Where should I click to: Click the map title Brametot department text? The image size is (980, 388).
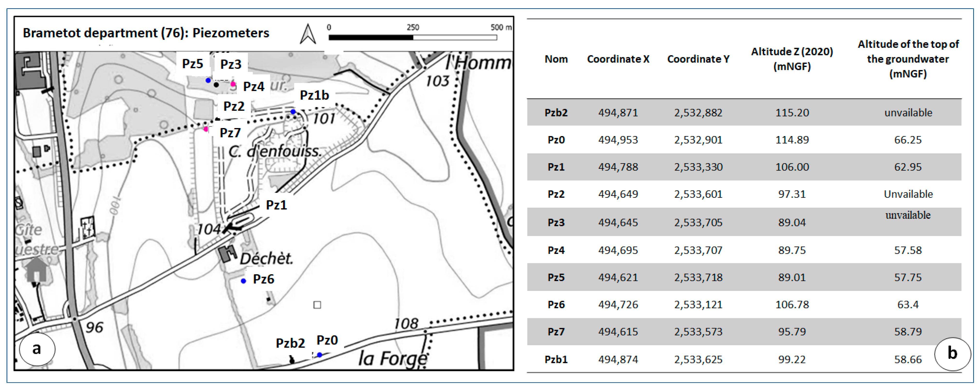point(146,33)
